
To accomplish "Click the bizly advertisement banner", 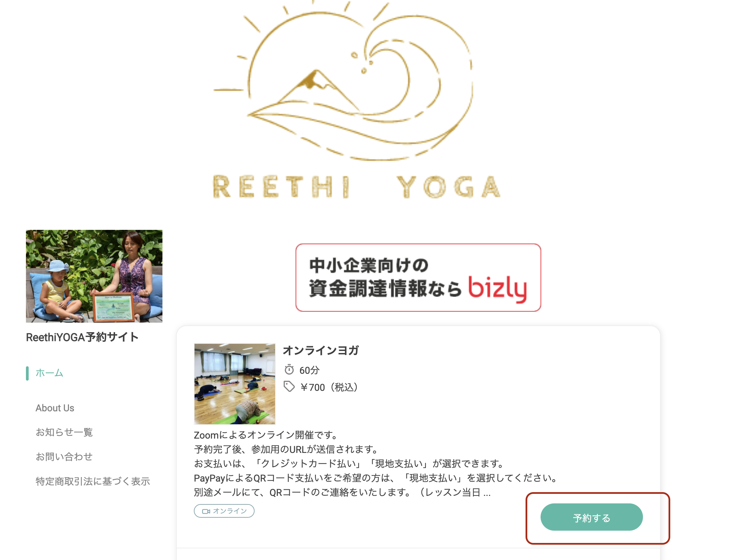I will pyautogui.click(x=418, y=278).
